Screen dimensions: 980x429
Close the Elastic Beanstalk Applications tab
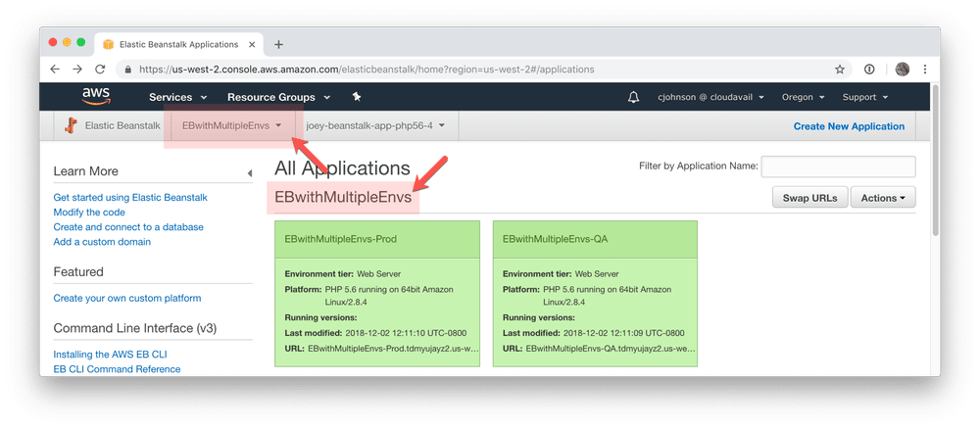pos(252,44)
